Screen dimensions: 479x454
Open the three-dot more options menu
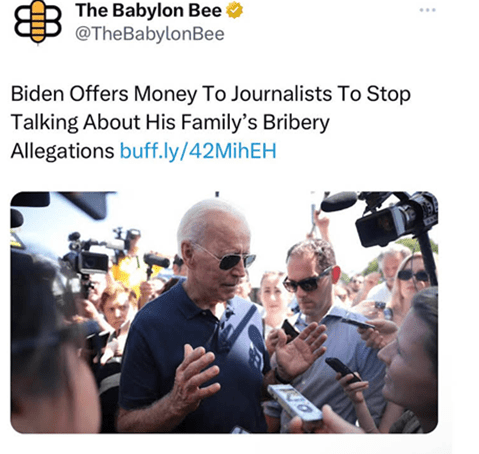428,10
